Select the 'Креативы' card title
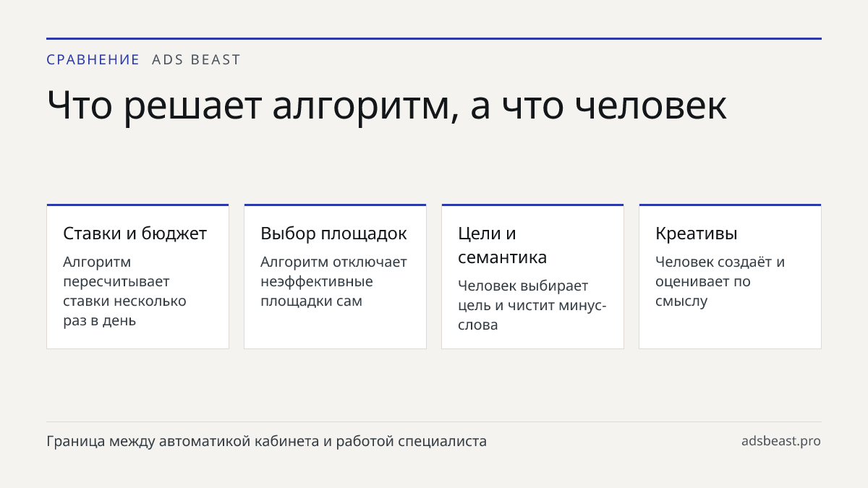This screenshot has width=868, height=488. pyautogui.click(x=697, y=234)
